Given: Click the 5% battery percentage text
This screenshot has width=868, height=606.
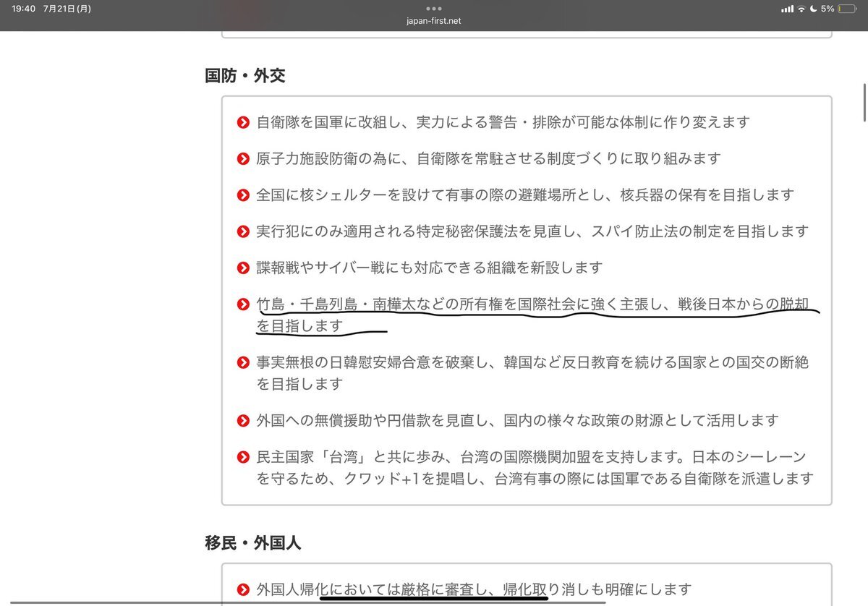Looking at the screenshot, I should 827,9.
